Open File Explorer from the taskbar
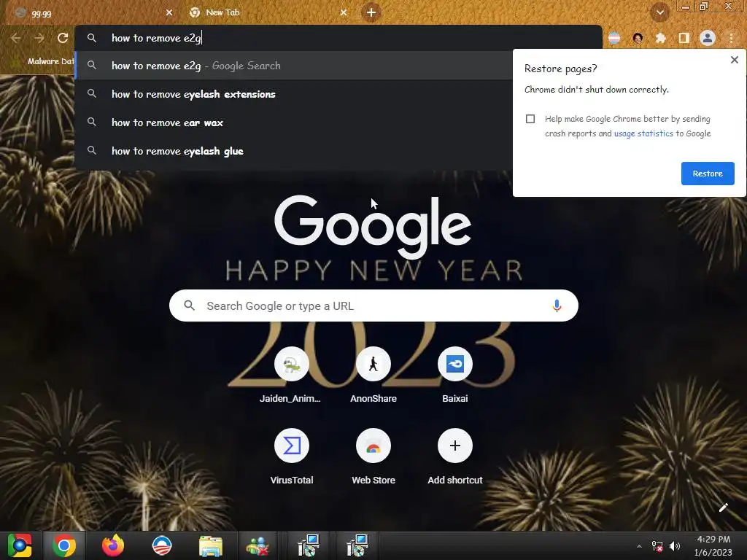Viewport: 747px width, 560px height. (211, 546)
